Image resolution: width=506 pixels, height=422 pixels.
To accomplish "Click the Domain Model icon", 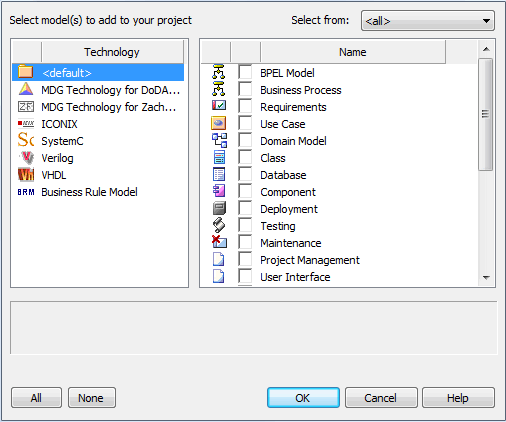I will click(219, 140).
